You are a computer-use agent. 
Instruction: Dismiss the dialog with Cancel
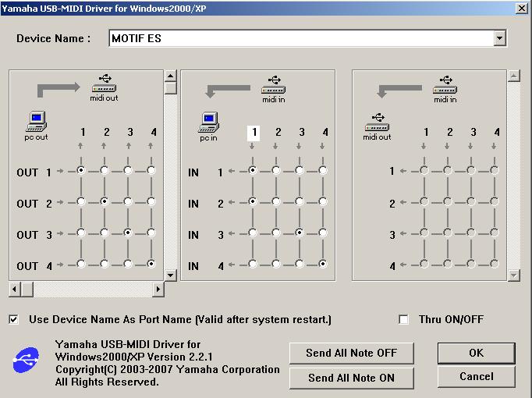coord(477,376)
